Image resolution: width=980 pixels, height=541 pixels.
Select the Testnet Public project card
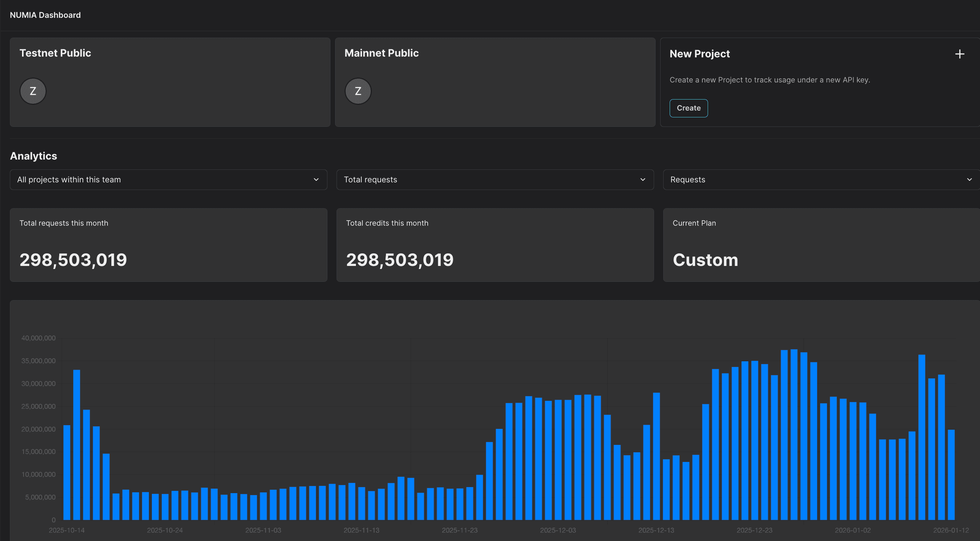click(x=170, y=82)
